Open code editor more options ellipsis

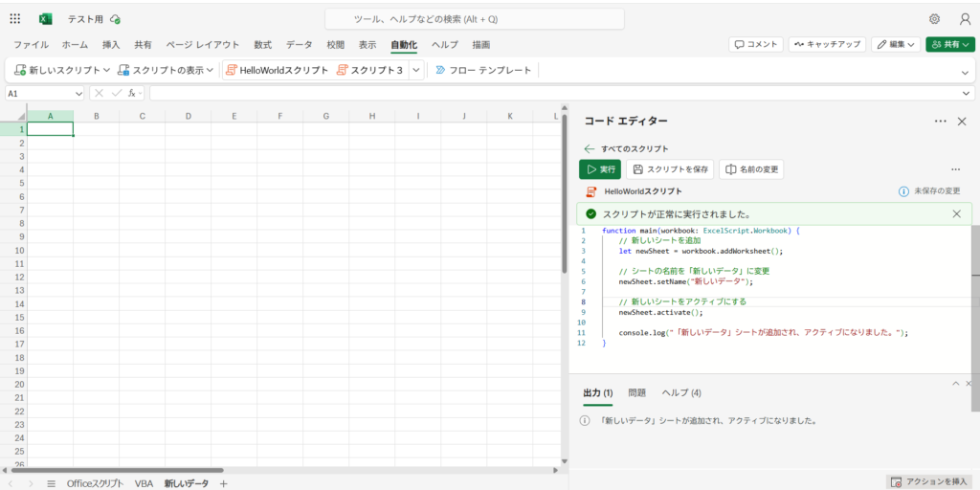939,122
